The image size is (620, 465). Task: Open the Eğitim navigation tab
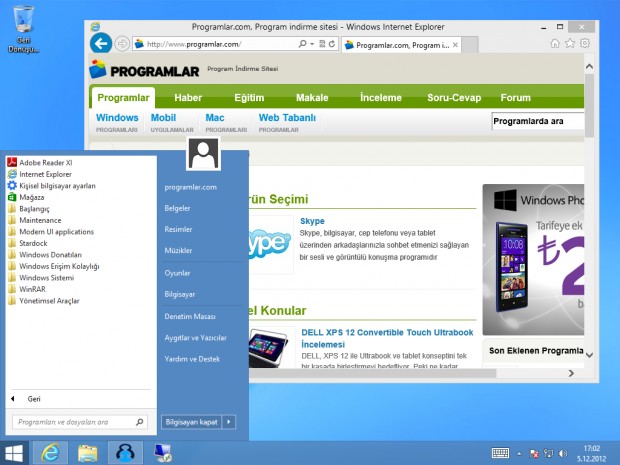[x=249, y=98]
